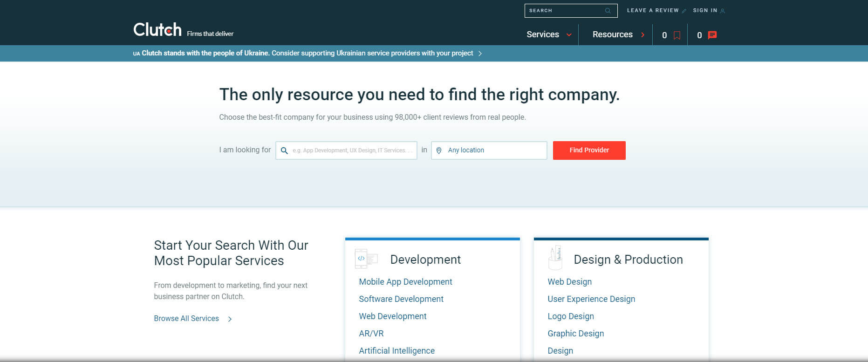Image resolution: width=868 pixels, height=362 pixels.
Task: Open Mobile App Development link
Action: click(x=405, y=282)
